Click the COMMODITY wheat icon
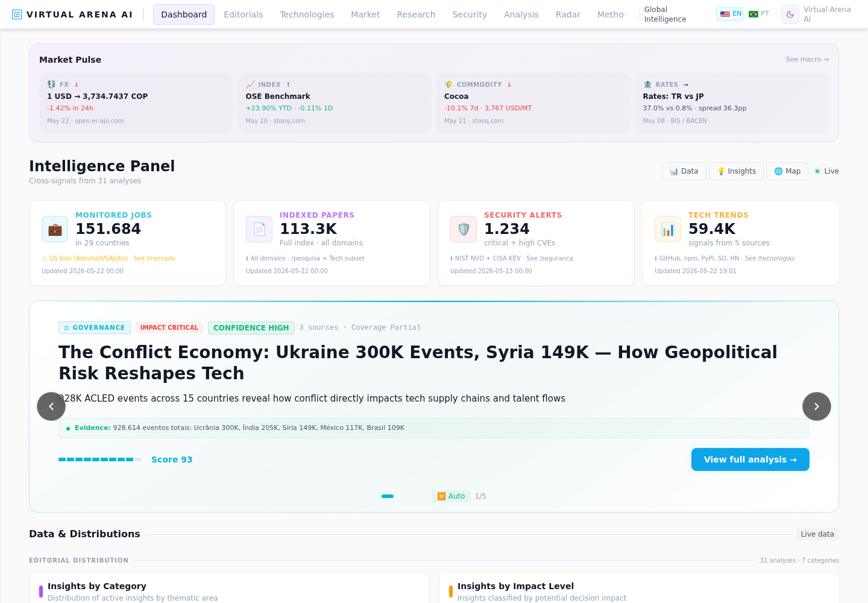Screen dimensions: 868x603 point(448,84)
